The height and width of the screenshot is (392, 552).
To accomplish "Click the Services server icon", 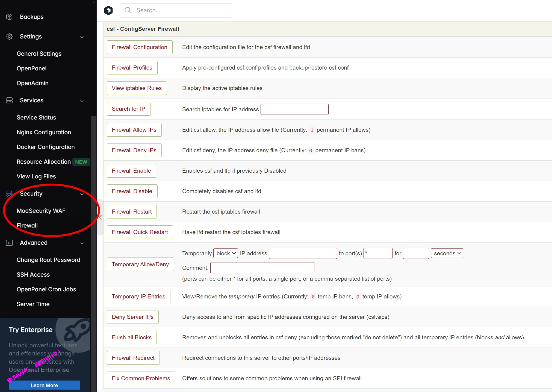I will 9,100.
